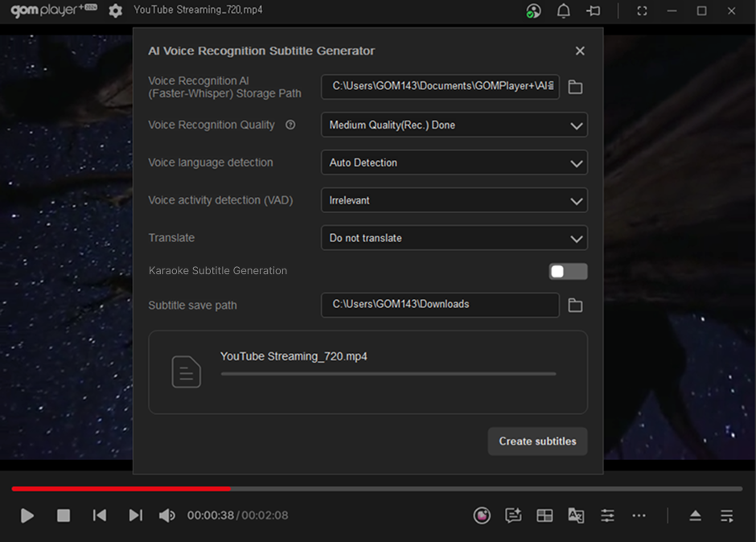Pin the player window on top
This screenshot has height=542, width=756.
pos(594,11)
